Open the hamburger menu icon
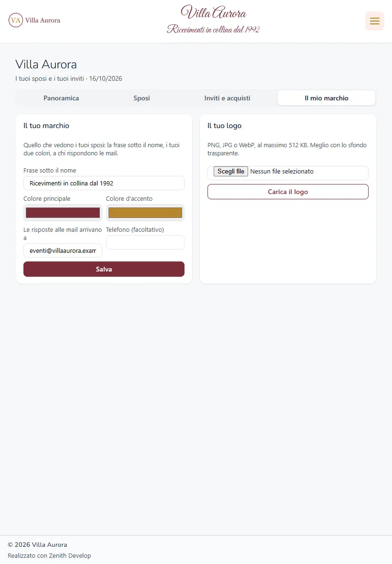The image size is (392, 564). (x=375, y=21)
